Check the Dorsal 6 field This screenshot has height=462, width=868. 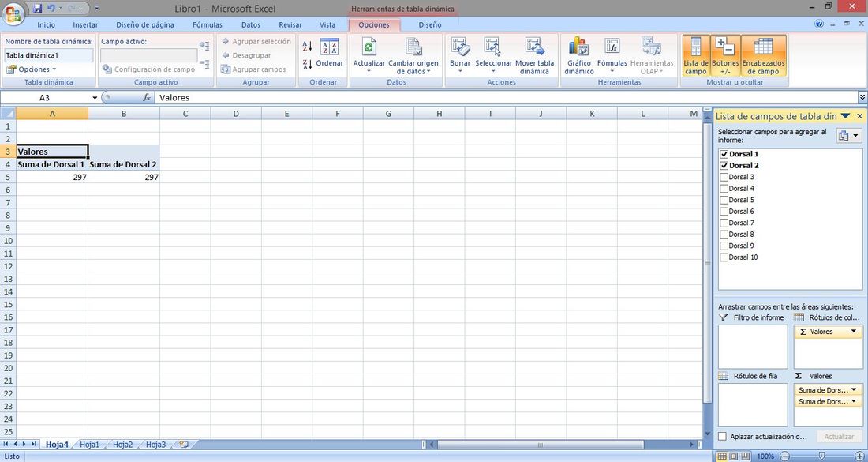[x=724, y=212]
